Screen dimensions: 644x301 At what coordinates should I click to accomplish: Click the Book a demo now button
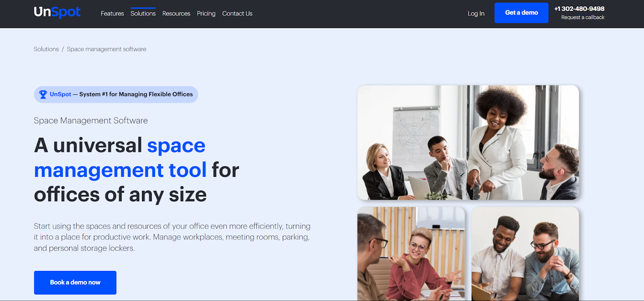coord(75,283)
